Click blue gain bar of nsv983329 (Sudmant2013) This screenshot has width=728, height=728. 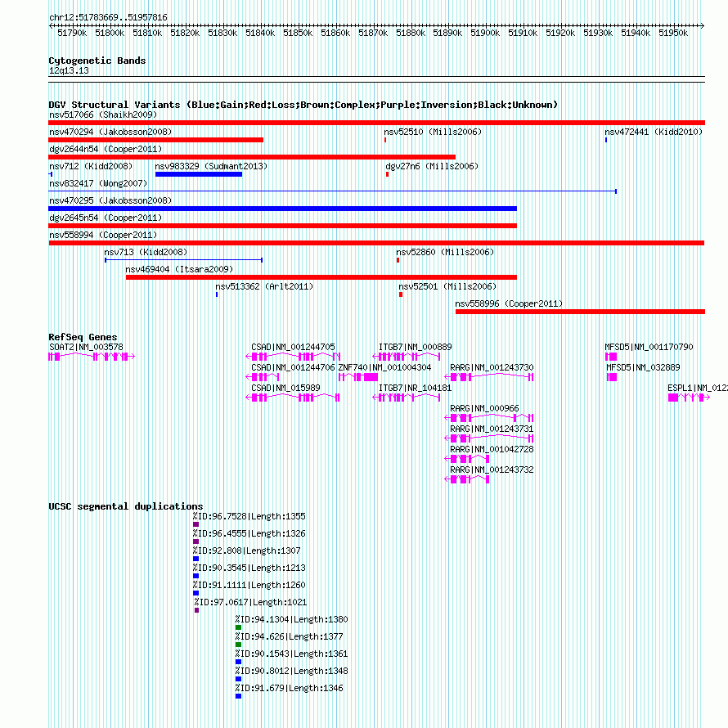click(x=199, y=174)
